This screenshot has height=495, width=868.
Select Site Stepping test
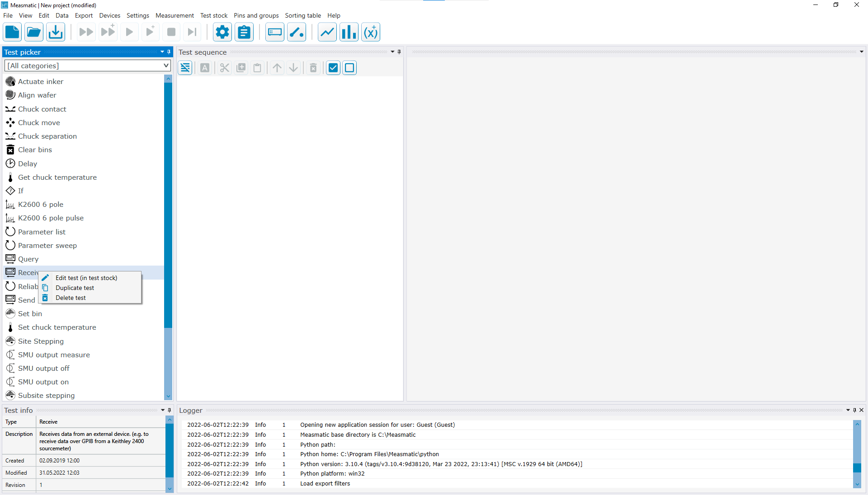(84, 341)
